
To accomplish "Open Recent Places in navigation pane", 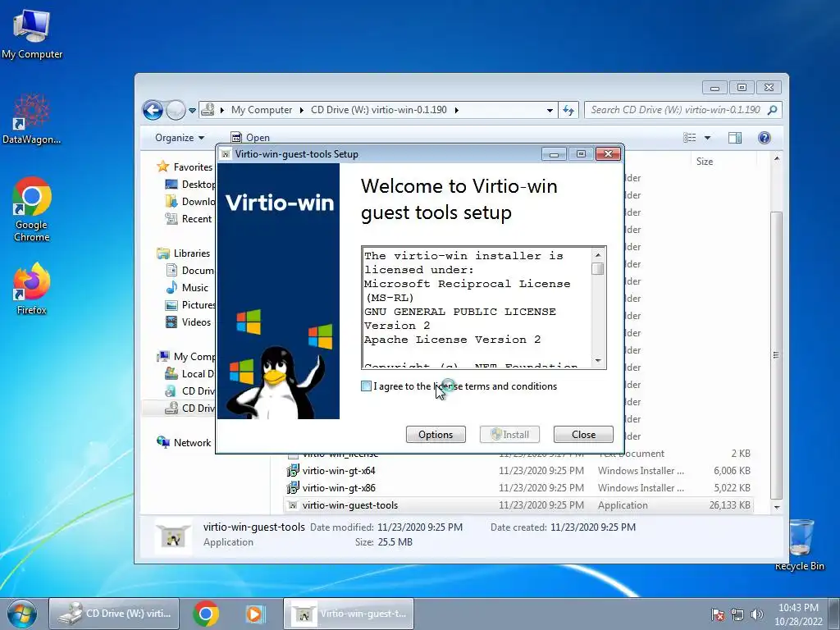I will pyautogui.click(x=189, y=218).
